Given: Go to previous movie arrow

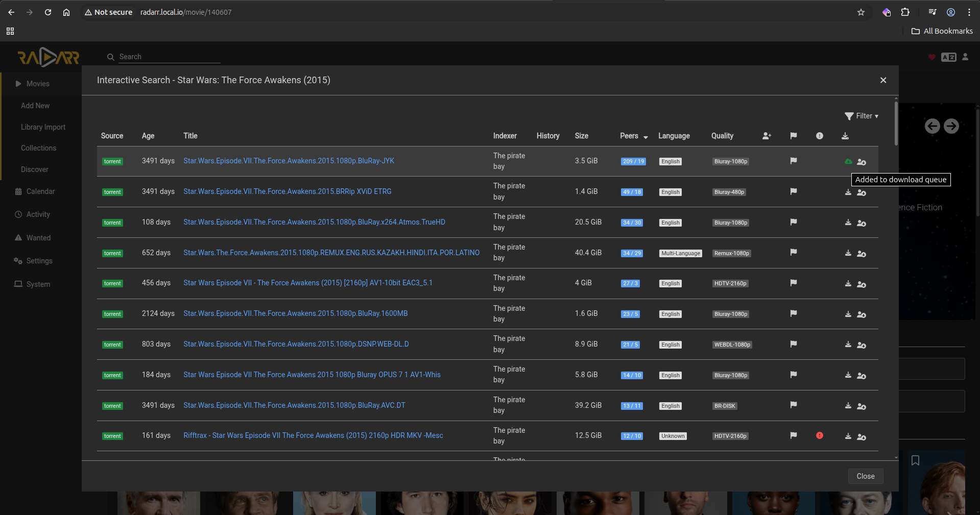Looking at the screenshot, I should (x=933, y=126).
